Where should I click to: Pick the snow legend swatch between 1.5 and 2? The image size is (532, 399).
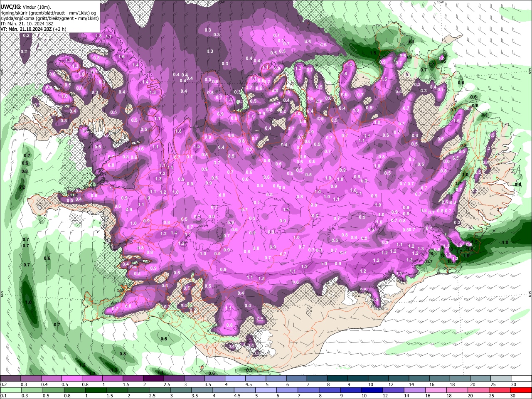coord(133,379)
